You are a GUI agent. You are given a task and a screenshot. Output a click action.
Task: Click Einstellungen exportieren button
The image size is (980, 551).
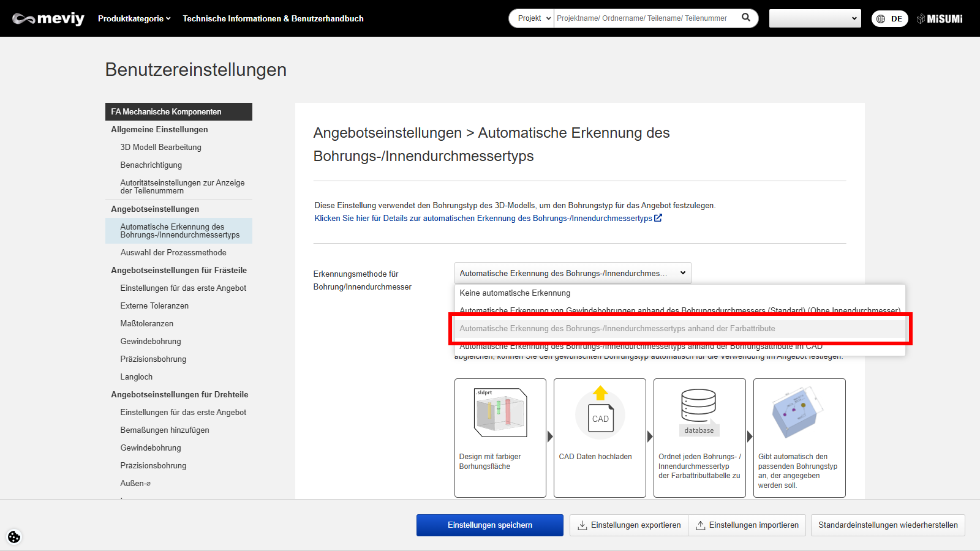point(629,525)
